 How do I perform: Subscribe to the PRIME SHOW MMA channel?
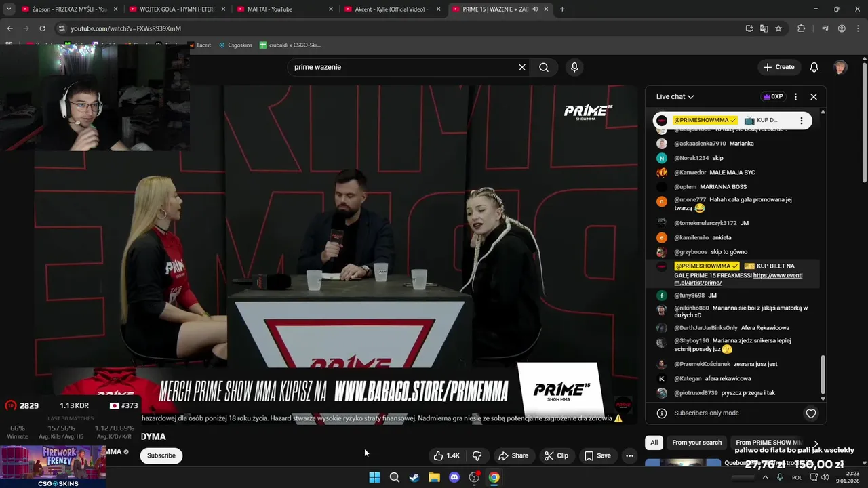tap(161, 455)
